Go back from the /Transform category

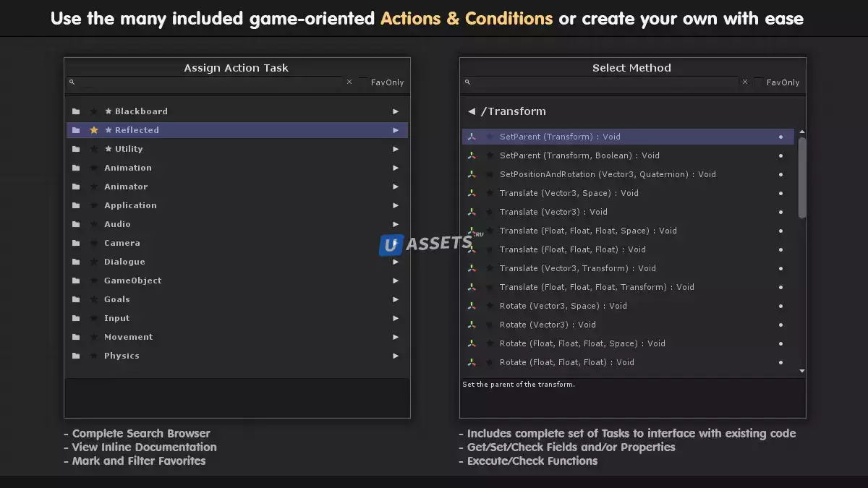472,111
